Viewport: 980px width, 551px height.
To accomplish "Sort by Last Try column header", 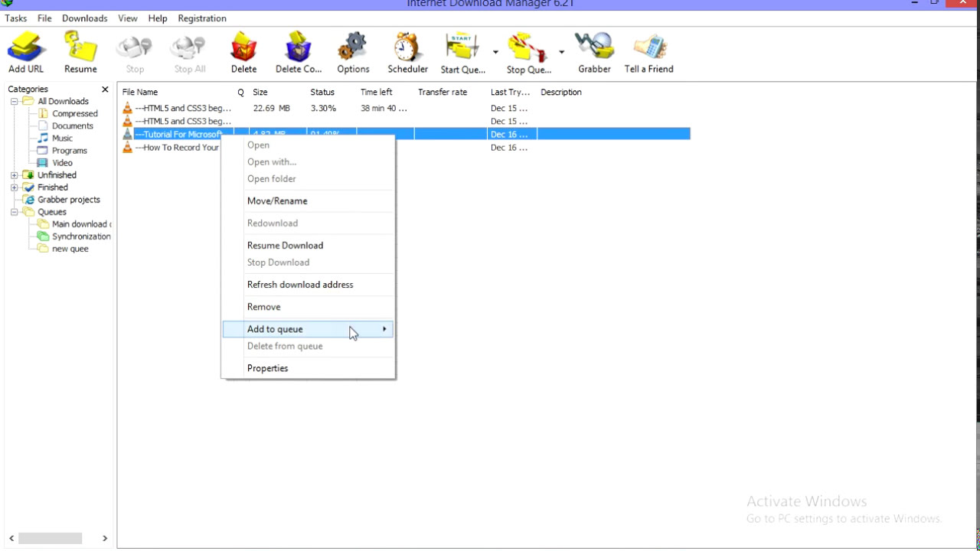I will click(x=511, y=92).
